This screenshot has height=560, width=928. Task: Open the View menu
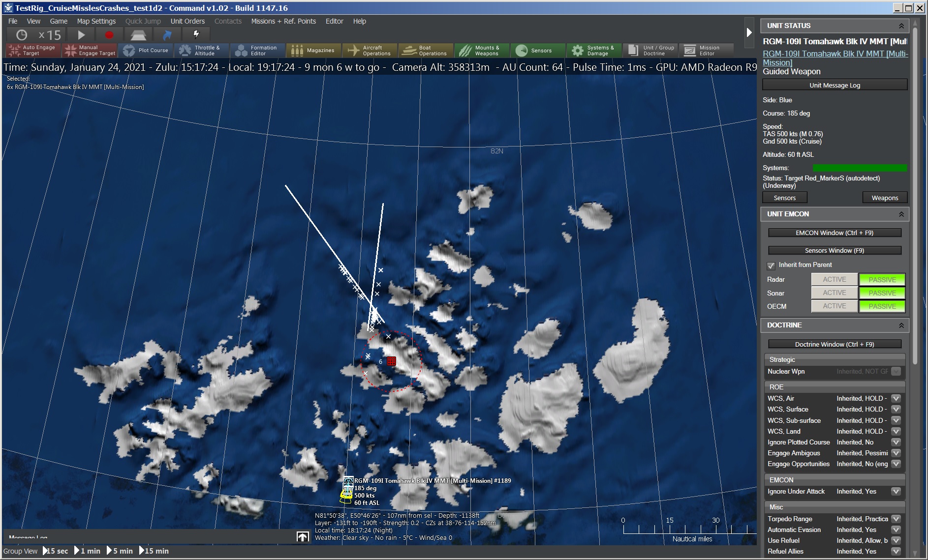(x=33, y=21)
